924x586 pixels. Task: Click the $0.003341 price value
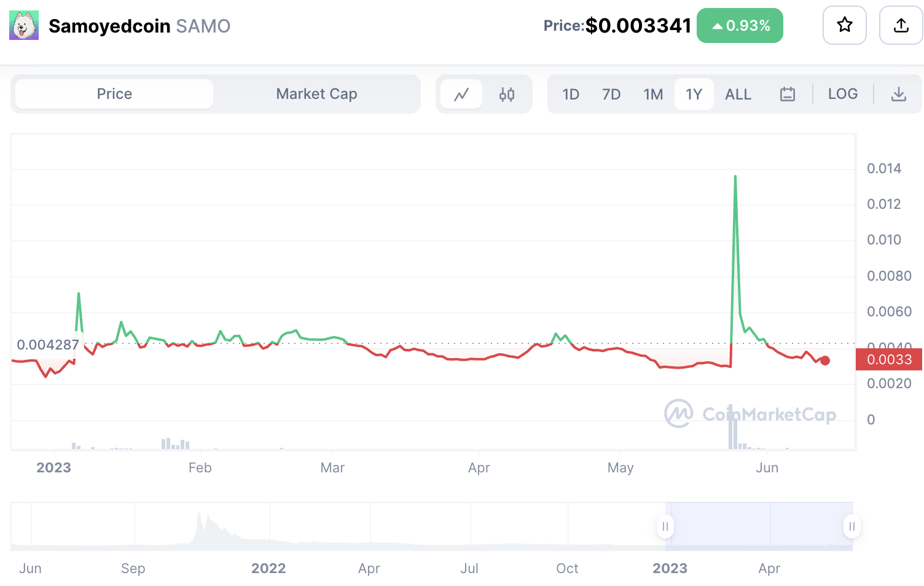(638, 25)
